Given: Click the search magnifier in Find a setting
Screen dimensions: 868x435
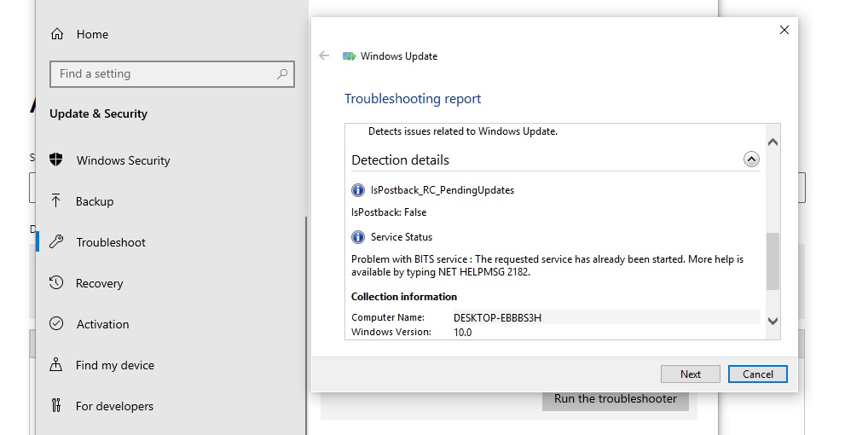Looking at the screenshot, I should click(282, 73).
